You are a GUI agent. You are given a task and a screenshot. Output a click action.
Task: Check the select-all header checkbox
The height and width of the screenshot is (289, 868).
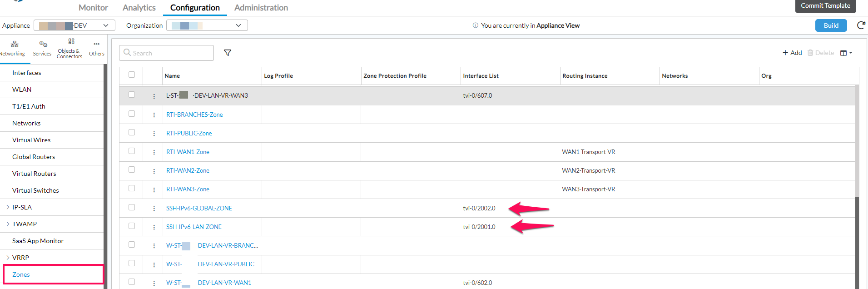click(x=132, y=75)
